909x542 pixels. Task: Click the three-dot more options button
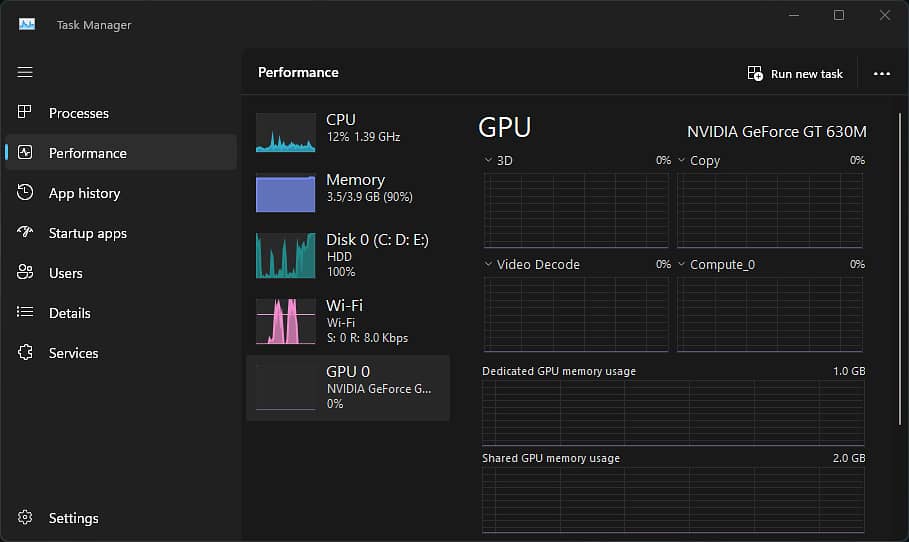(x=881, y=73)
